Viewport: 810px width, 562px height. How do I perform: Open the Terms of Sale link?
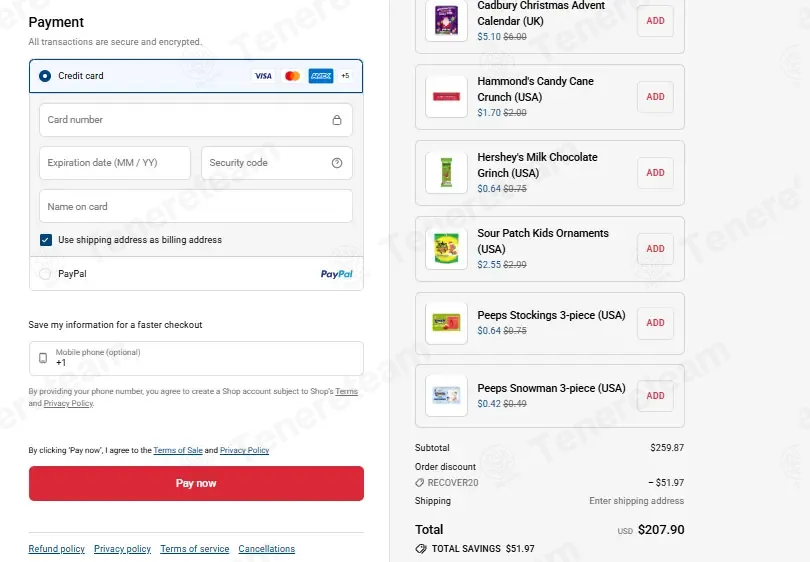click(x=178, y=450)
